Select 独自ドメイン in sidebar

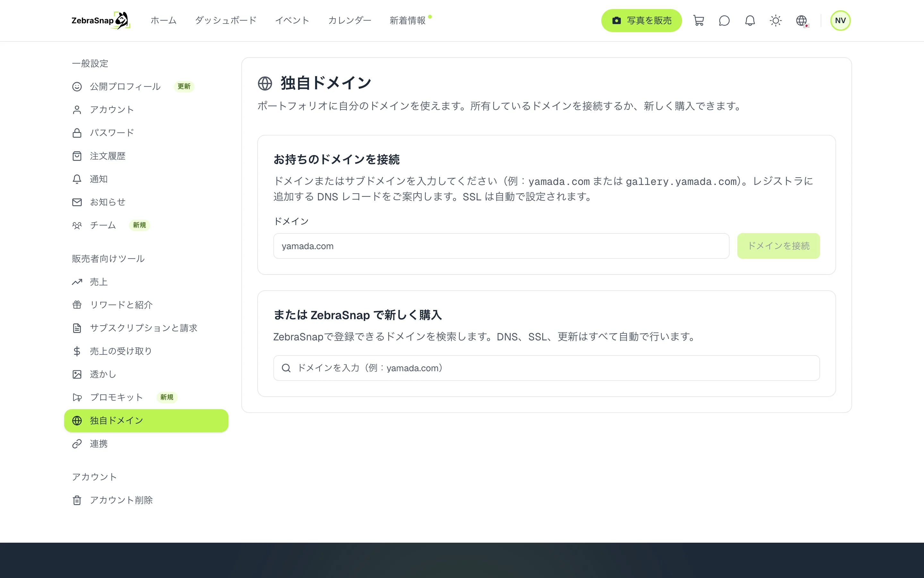pos(146,421)
